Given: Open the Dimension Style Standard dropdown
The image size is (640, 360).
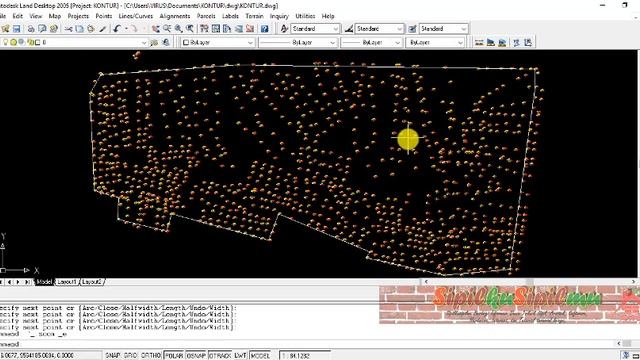Looking at the screenshot, I should coord(400,29).
